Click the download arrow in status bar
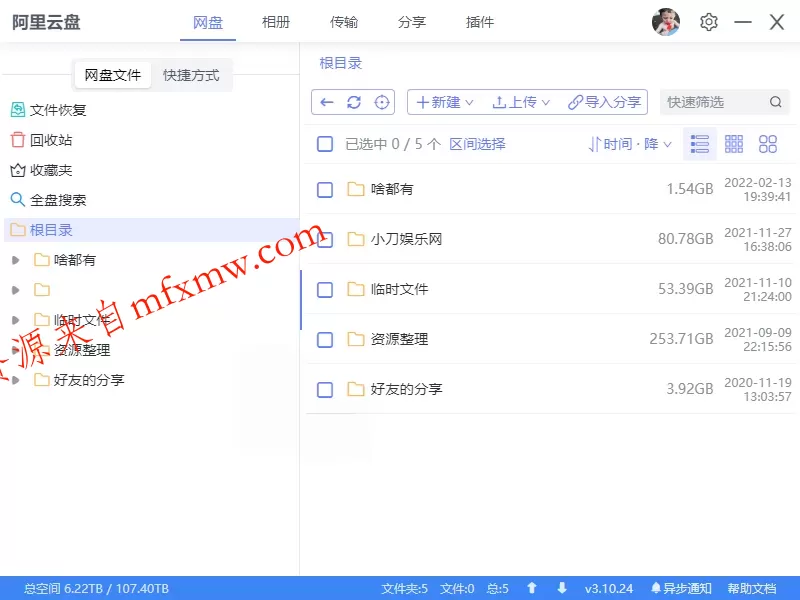Screen dimensions: 800x600 pos(562,588)
